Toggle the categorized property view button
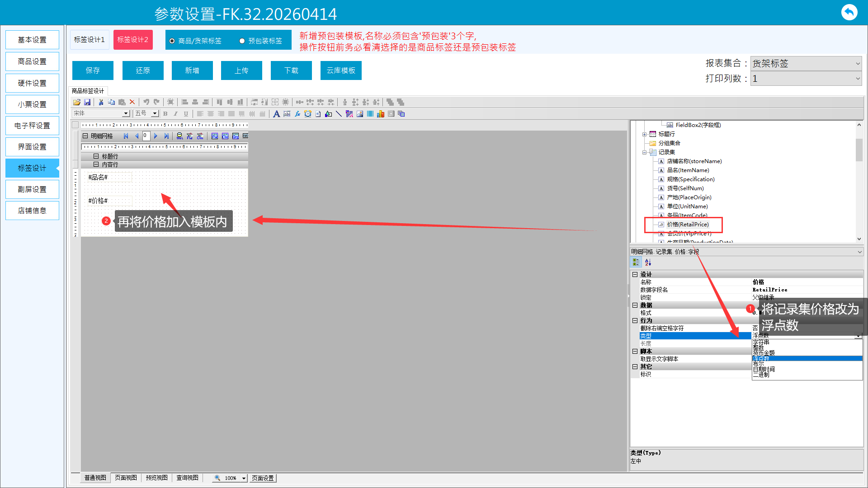The width and height of the screenshot is (868, 488). click(x=636, y=262)
